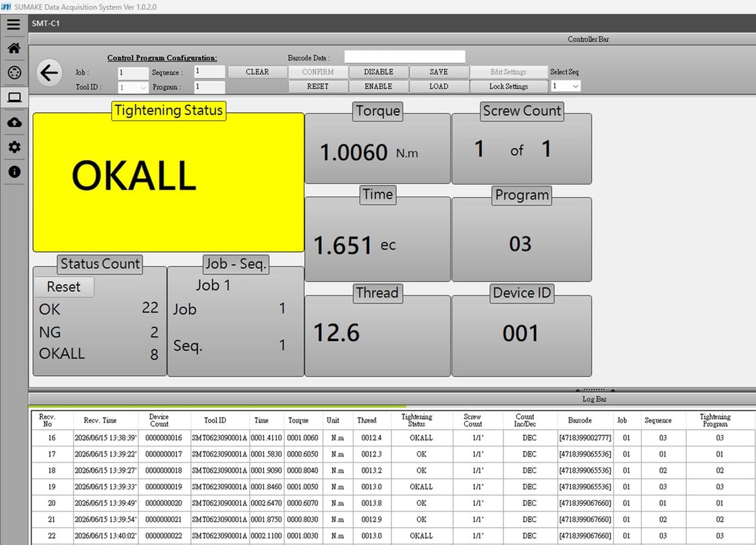Click the Lock Settings button
The image size is (756, 545).
[x=509, y=86]
